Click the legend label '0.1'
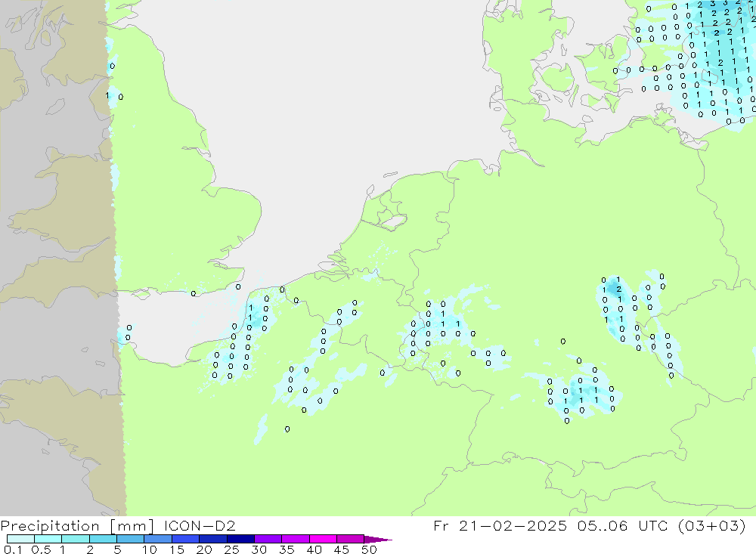This screenshot has height=554, width=756. (13, 549)
